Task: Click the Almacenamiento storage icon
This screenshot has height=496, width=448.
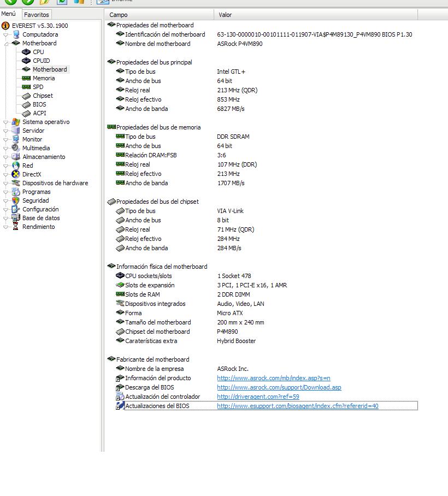Action: (16, 157)
